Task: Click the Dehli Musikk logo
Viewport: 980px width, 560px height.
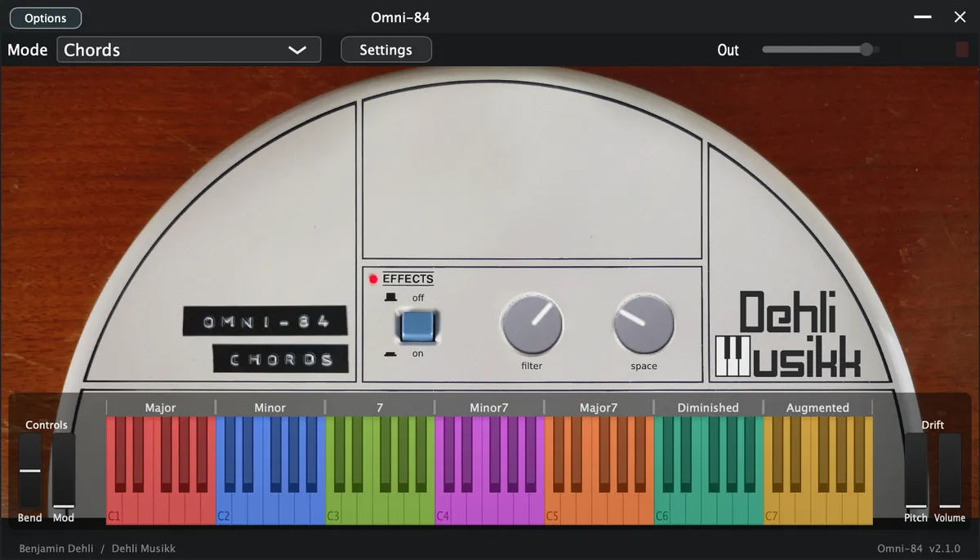Action: pyautogui.click(x=789, y=335)
